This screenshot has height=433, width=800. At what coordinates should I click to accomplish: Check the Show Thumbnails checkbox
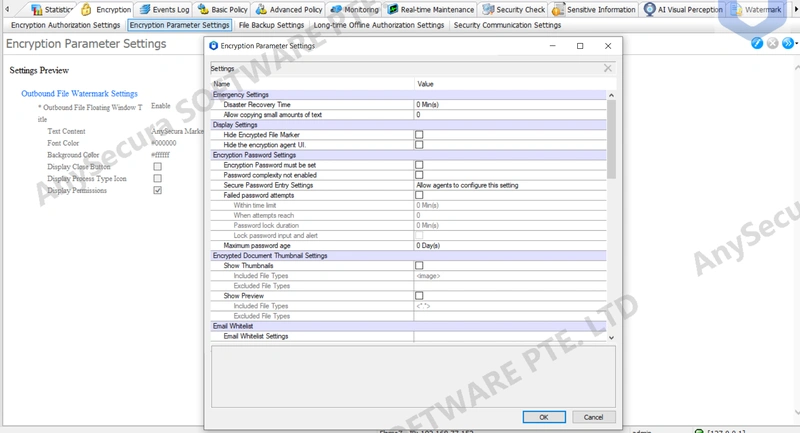click(419, 265)
